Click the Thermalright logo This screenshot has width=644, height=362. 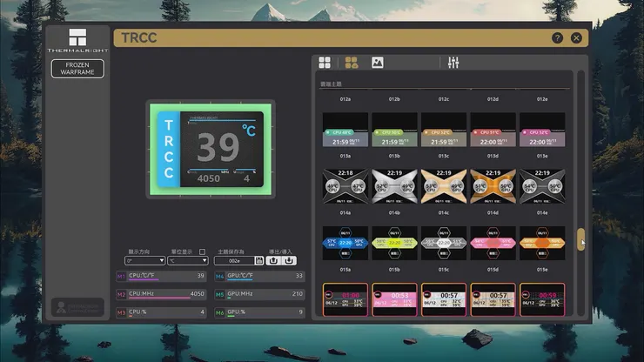(x=77, y=40)
